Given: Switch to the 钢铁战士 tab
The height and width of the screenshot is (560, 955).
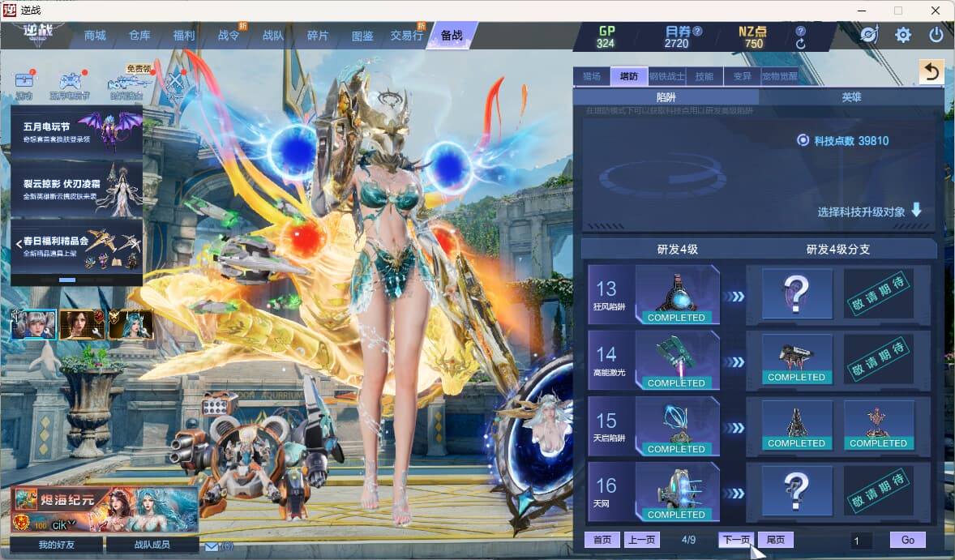Looking at the screenshot, I should click(x=667, y=76).
